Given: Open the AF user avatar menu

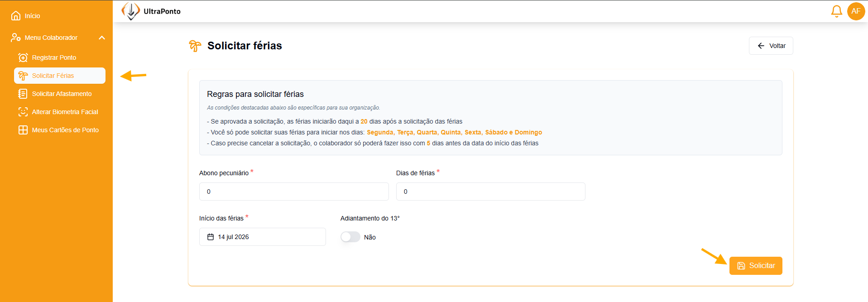Looking at the screenshot, I should tap(856, 11).
